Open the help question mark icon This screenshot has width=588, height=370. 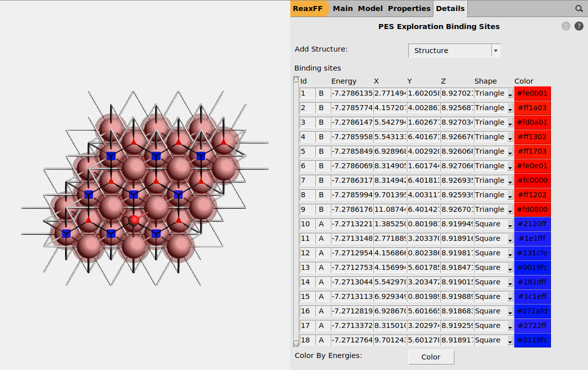tap(578, 27)
